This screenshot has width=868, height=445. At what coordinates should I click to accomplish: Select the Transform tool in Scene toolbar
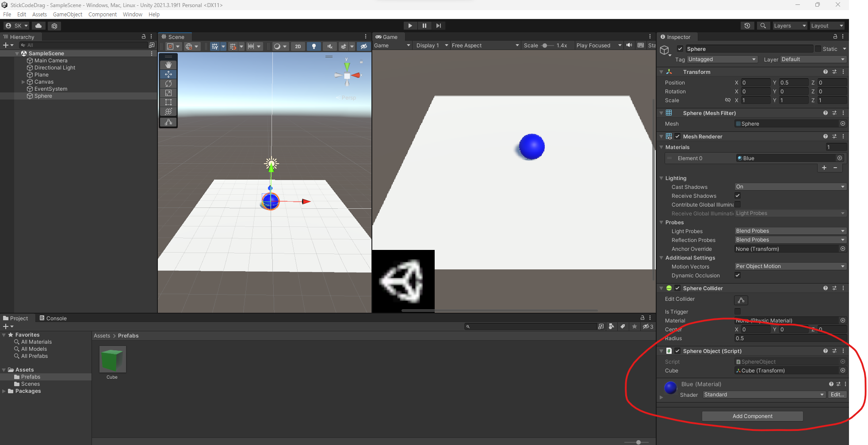point(168,111)
